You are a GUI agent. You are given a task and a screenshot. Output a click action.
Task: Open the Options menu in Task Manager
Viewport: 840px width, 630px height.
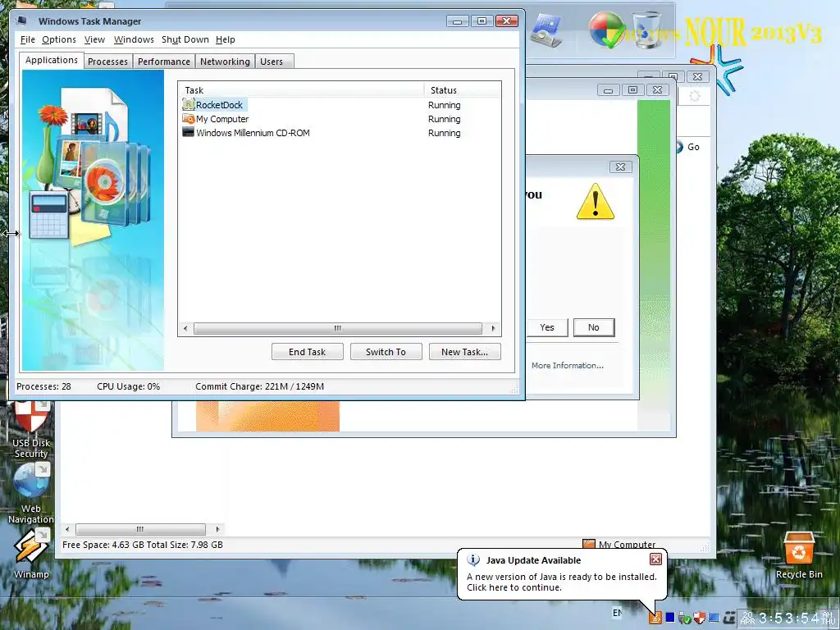(x=59, y=39)
